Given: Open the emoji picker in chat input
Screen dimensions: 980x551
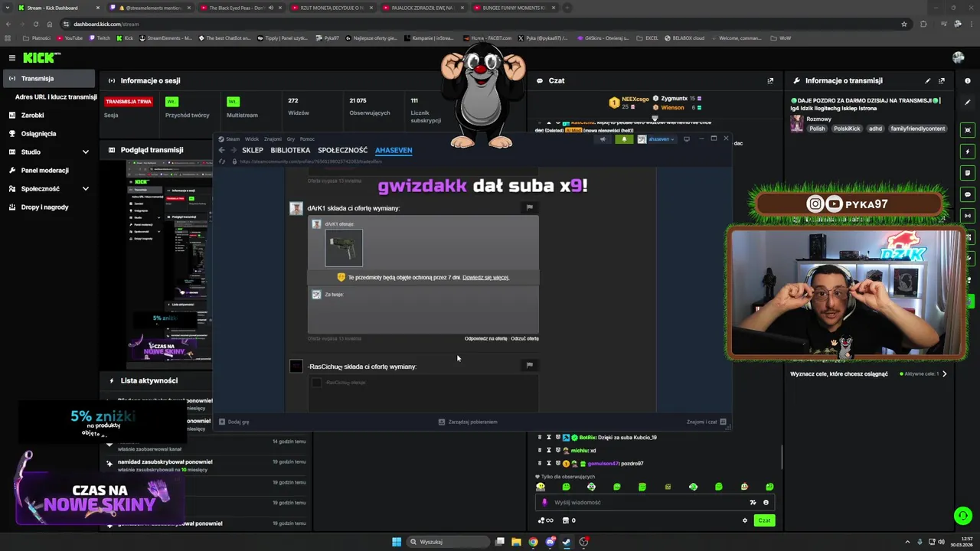Looking at the screenshot, I should click(x=766, y=503).
